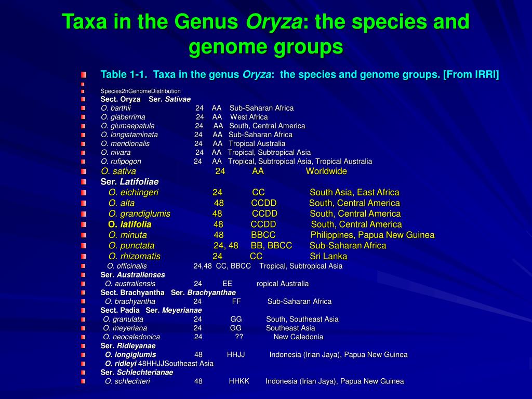Click the species name 'O. schlechteri'
The image size is (532, 399).
click(127, 381)
